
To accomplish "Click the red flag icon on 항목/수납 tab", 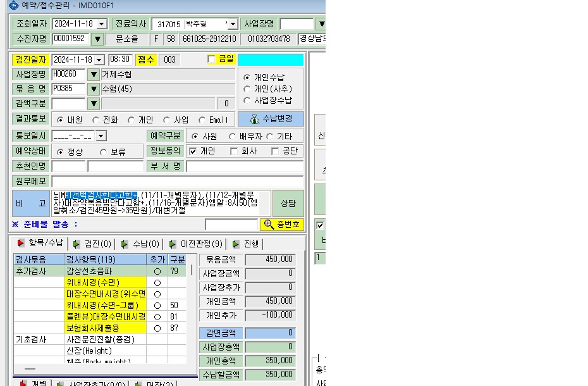I will [20, 244].
